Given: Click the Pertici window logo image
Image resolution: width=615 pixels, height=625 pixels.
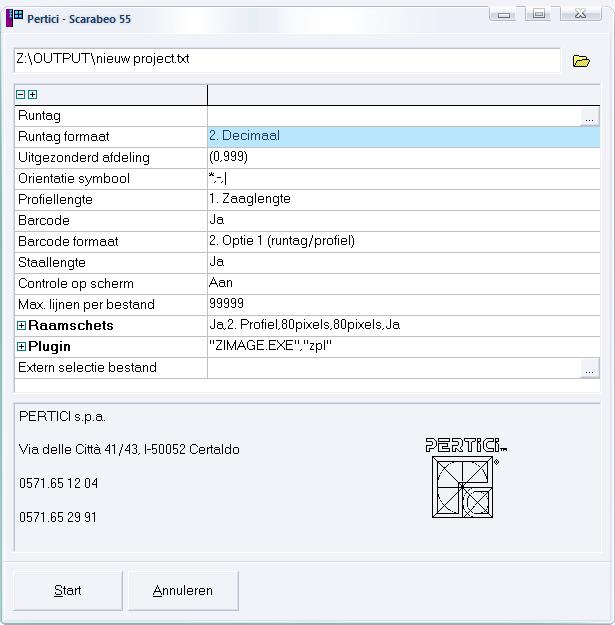Looking at the screenshot, I should [465, 478].
